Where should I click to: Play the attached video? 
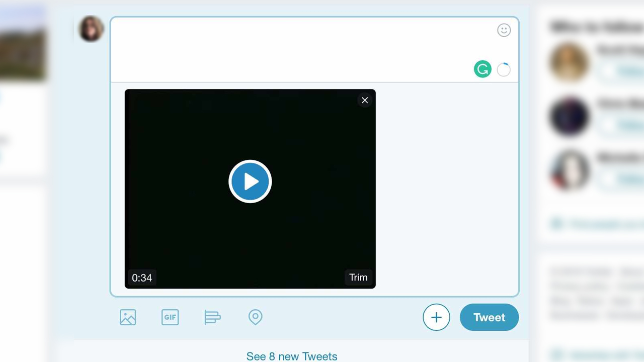coord(250,182)
